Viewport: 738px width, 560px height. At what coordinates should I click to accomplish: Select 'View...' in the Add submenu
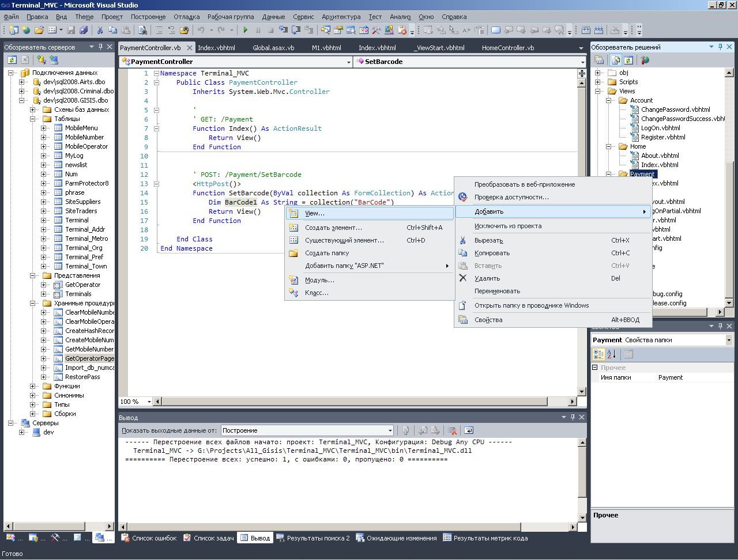tap(314, 213)
